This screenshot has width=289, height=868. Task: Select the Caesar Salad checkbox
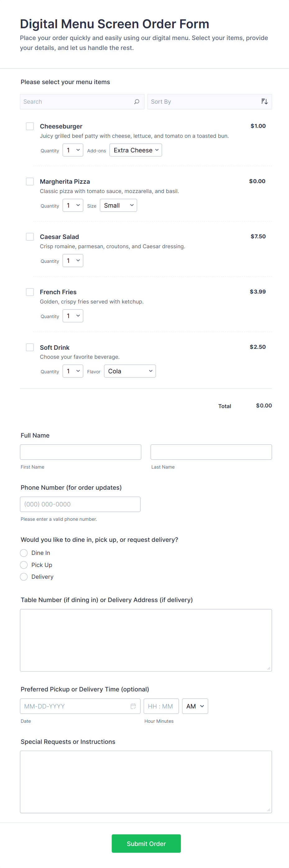30,237
